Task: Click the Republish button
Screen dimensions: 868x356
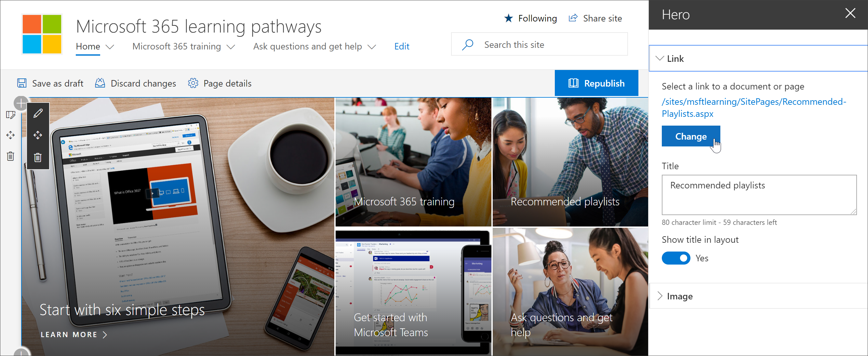Action: (596, 83)
